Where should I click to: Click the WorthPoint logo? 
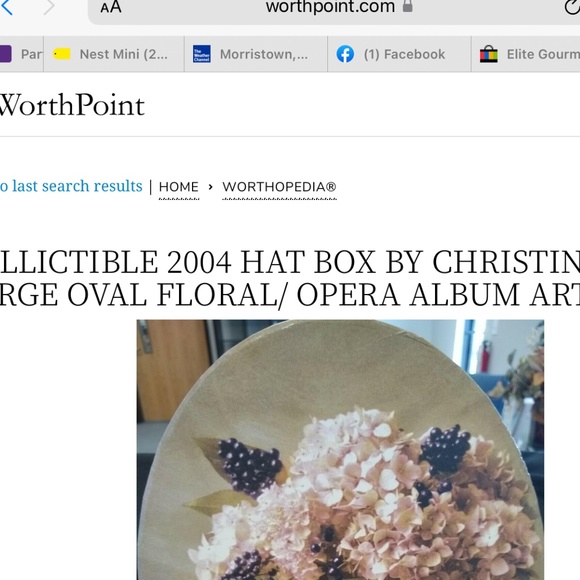72,105
